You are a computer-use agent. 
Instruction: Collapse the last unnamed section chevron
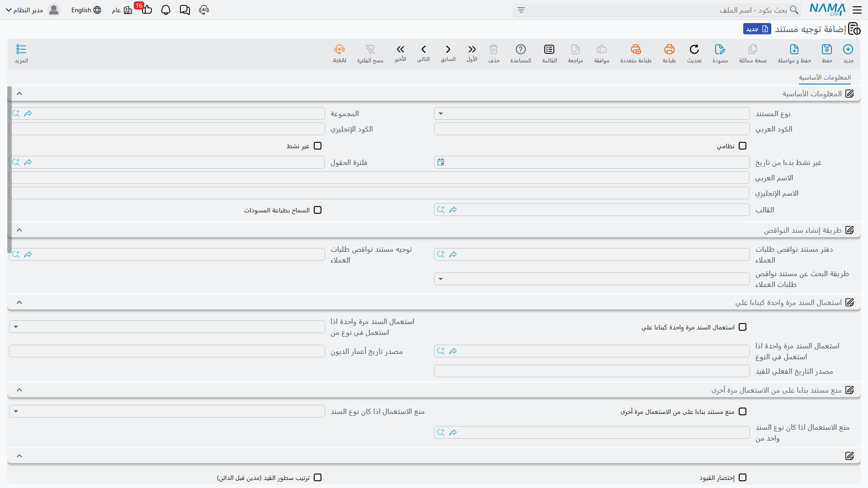click(x=19, y=456)
